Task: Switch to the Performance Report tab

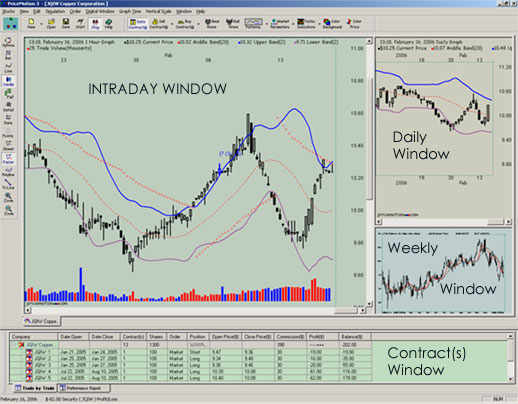Action: click(83, 388)
